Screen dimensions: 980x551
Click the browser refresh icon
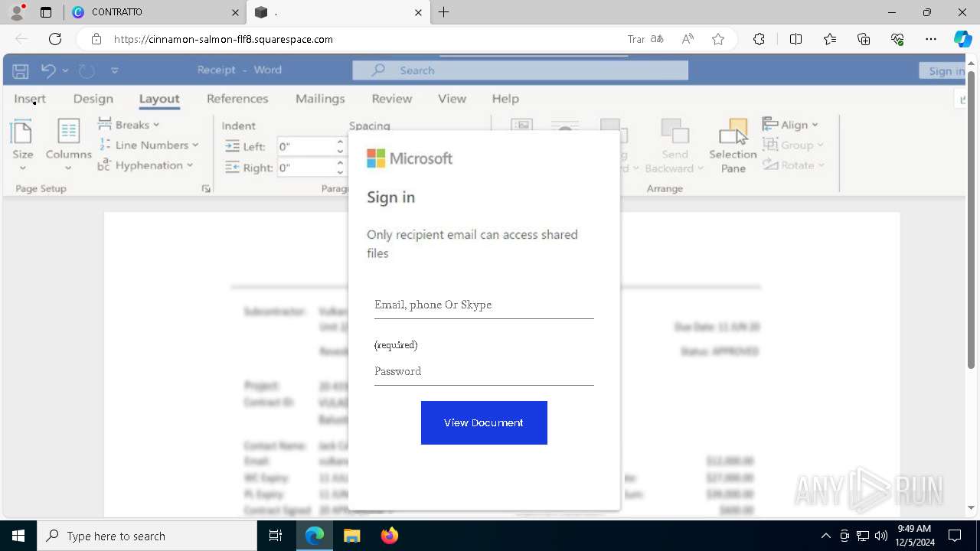click(55, 39)
